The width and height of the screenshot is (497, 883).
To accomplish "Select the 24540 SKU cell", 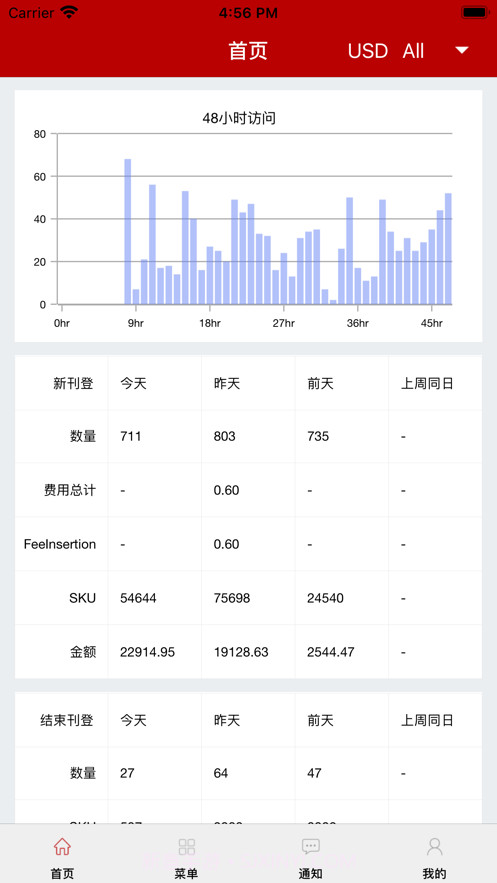I will (325, 599).
